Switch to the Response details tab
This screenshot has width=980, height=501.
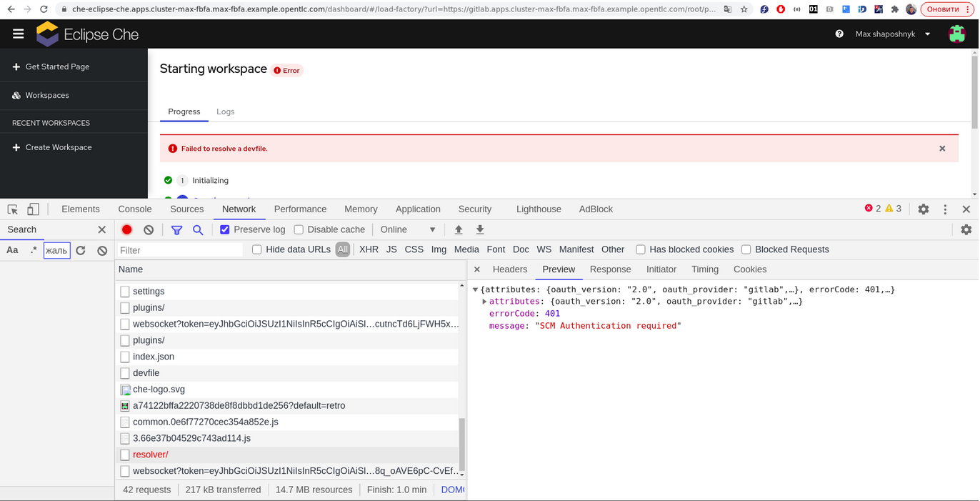610,269
